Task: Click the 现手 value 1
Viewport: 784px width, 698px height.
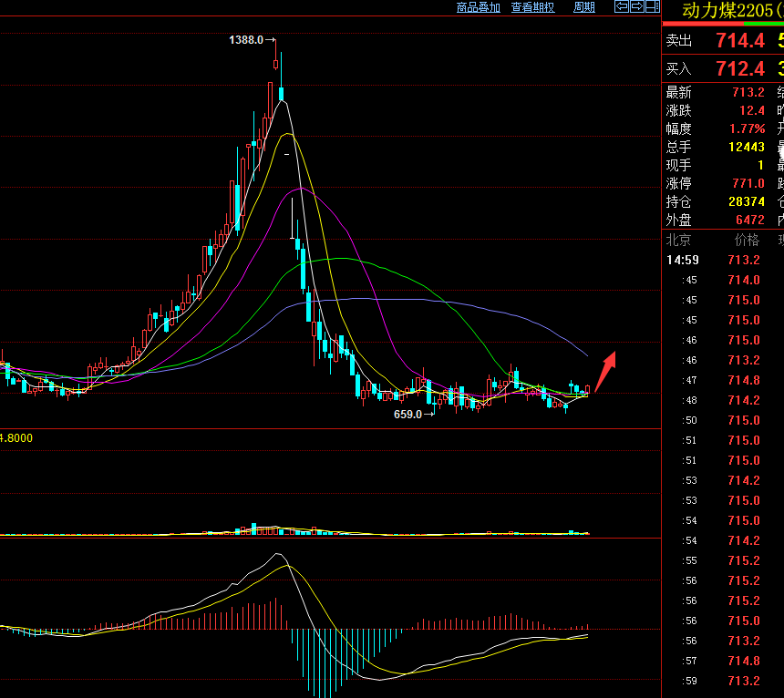Action: pos(760,165)
